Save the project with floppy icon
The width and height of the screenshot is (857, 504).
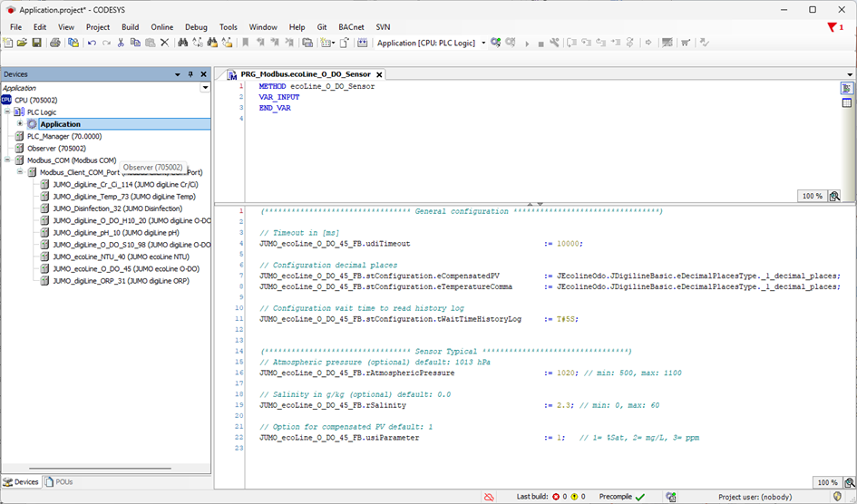tap(36, 43)
